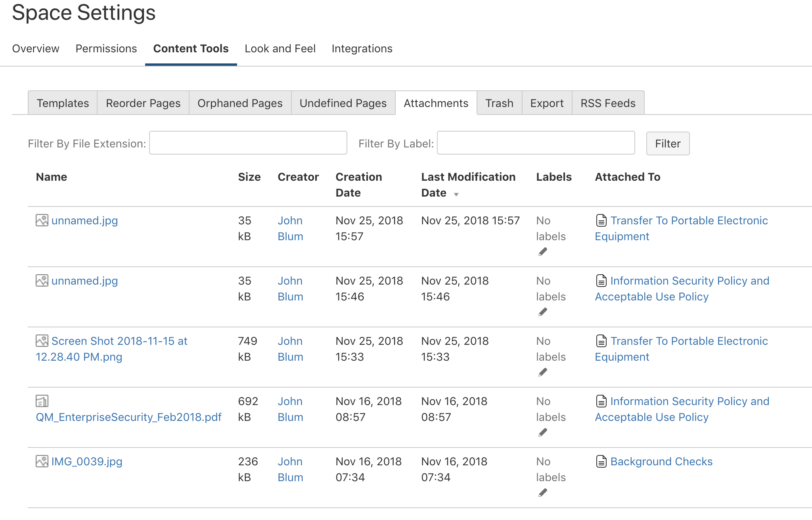Select the Reorder Pages sub-tab
The height and width of the screenshot is (520, 812).
tap(143, 103)
